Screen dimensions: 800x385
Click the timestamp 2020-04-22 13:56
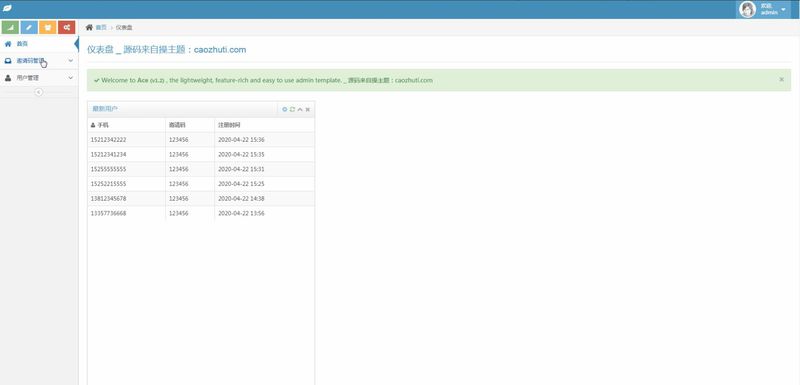click(x=241, y=214)
